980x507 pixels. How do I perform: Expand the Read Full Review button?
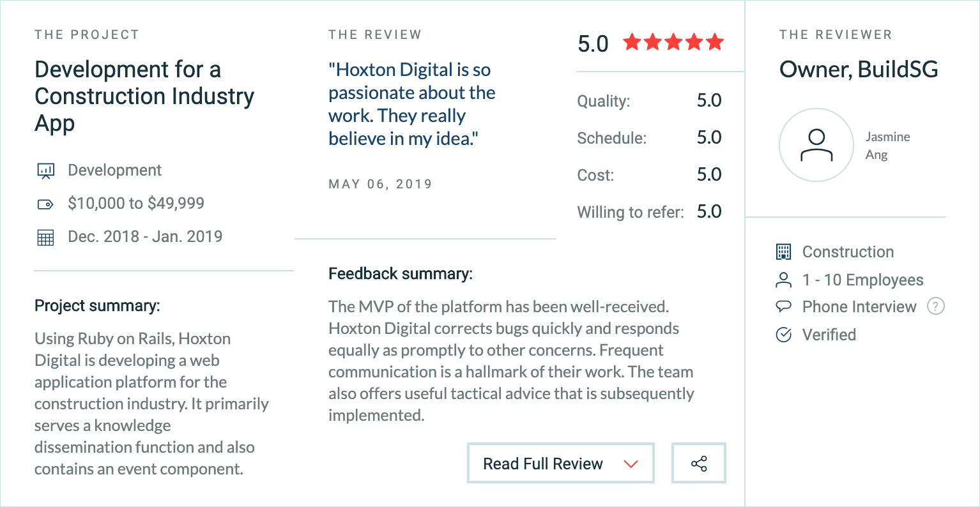[x=561, y=463]
